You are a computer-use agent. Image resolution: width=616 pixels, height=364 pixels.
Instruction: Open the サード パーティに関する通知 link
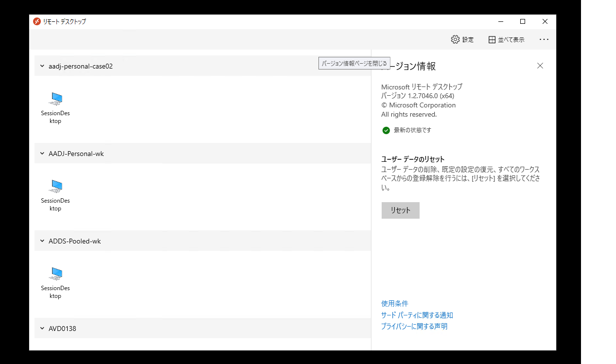pyautogui.click(x=417, y=315)
